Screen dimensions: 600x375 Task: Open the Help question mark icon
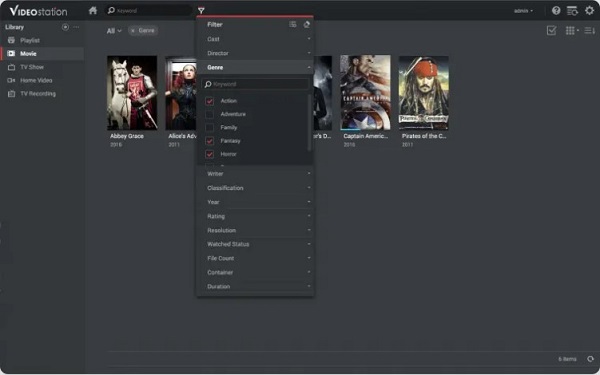click(x=556, y=10)
